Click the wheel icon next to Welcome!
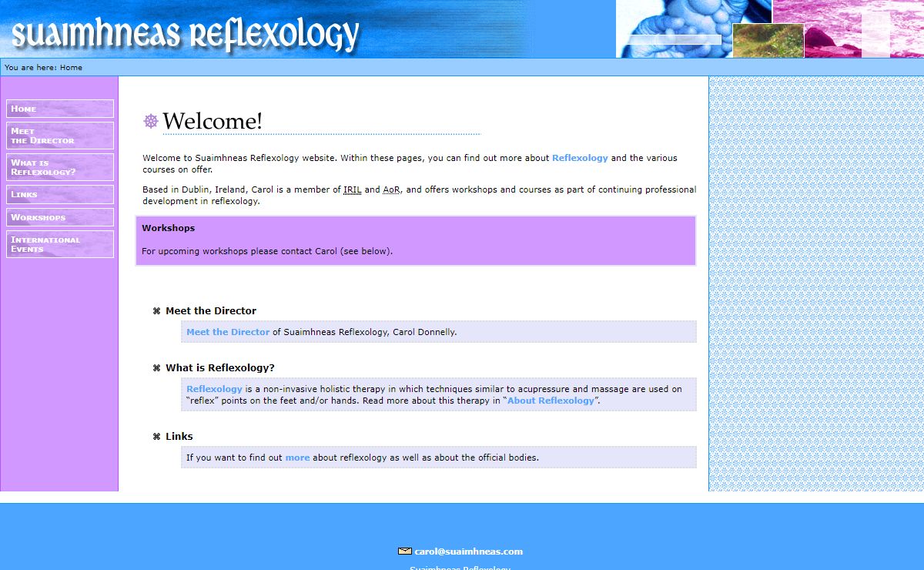Screen dimensions: 924x570 pos(151,121)
